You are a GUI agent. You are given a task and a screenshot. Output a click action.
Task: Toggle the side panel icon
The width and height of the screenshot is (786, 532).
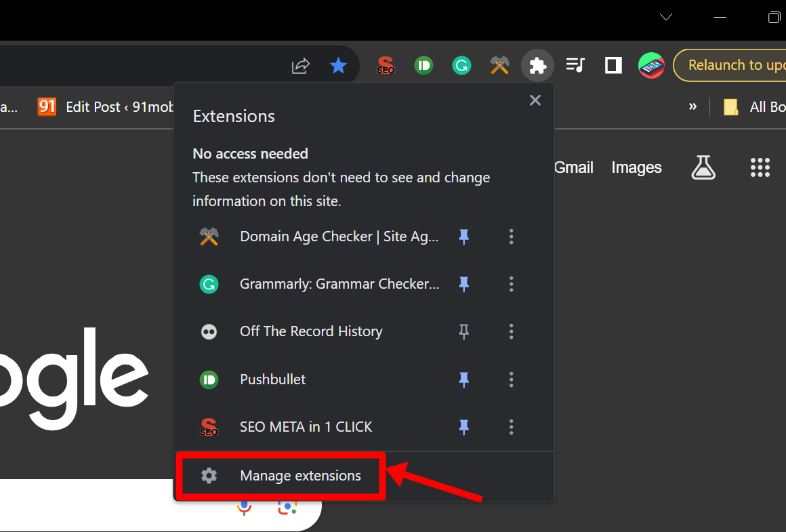(x=614, y=65)
